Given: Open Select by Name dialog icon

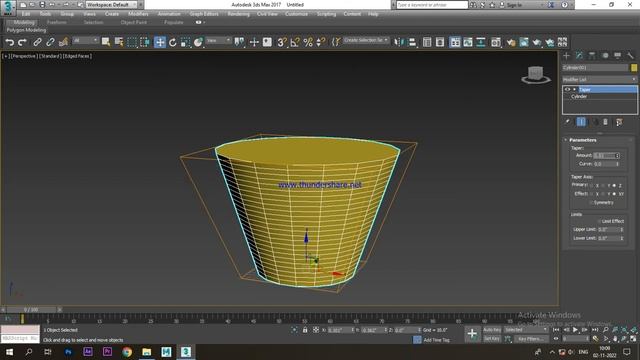Looking at the screenshot, I should point(119,42).
